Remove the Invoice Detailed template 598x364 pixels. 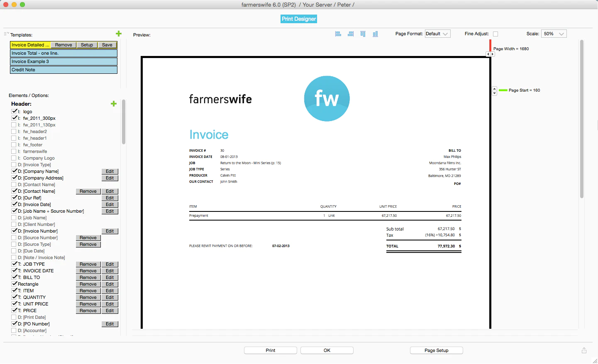click(63, 45)
